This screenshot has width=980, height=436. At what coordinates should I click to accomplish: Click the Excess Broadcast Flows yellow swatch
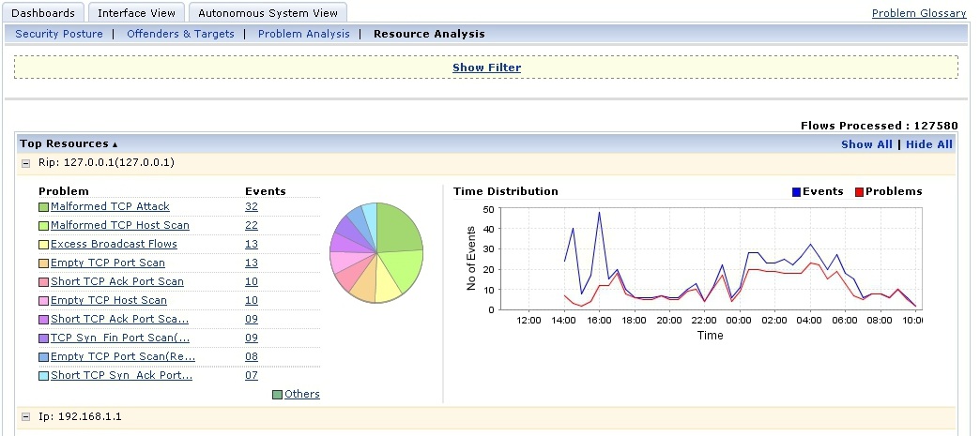[x=43, y=244]
